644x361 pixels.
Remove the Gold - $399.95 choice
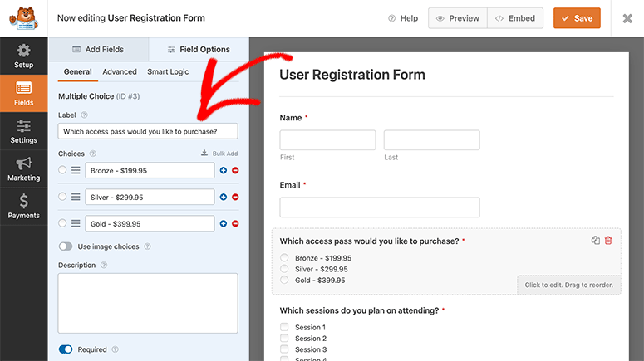tap(235, 223)
